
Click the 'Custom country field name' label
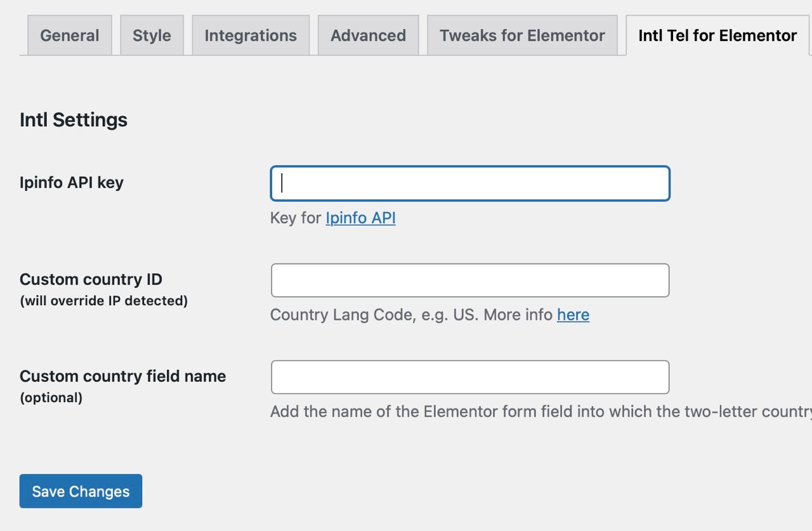pos(122,376)
